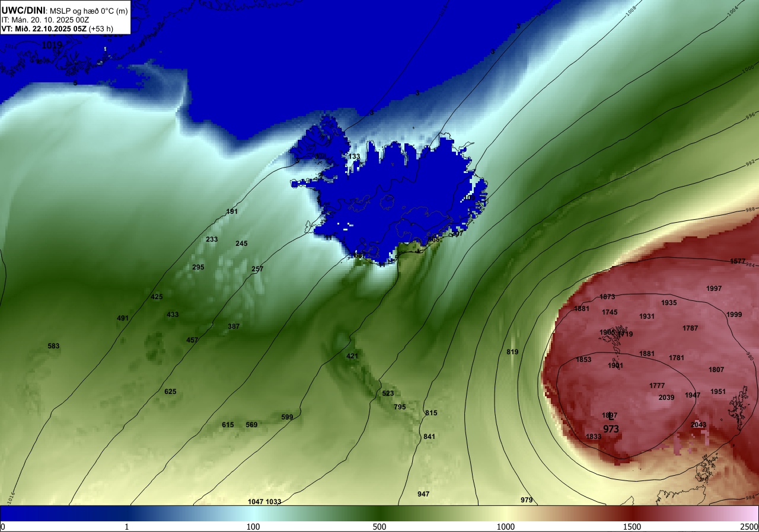Click the 100 tick on color scale
Image resolution: width=759 pixels, height=532 pixels.
[x=253, y=527]
